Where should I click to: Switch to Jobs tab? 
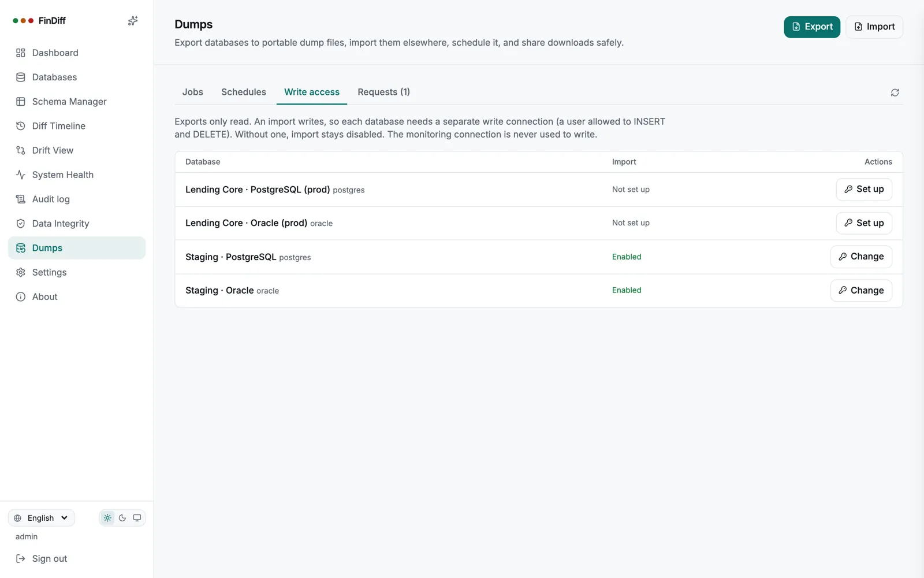click(193, 92)
